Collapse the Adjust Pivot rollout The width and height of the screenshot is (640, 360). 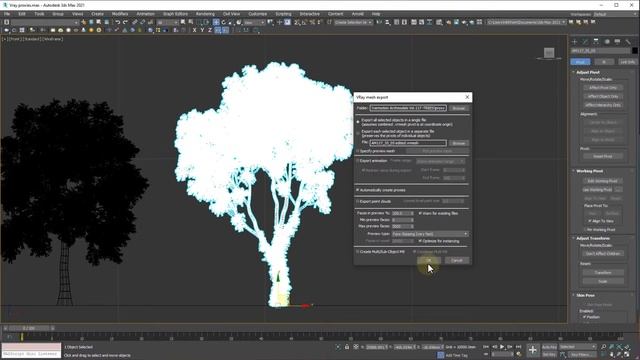587,72
